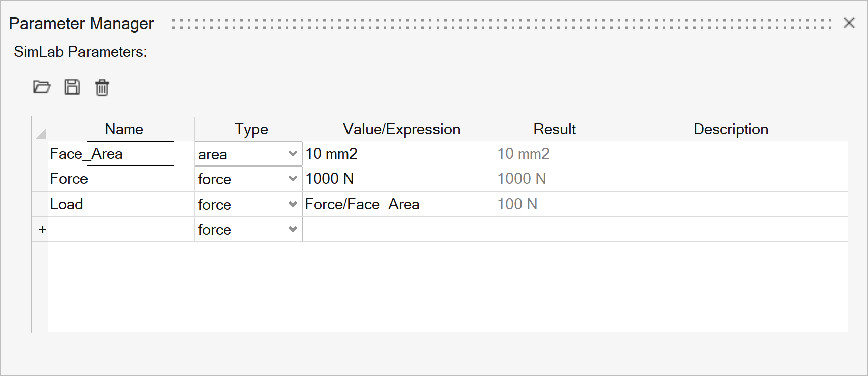Viewport: 868px width, 376px height.
Task: Click the Value/Expression column header
Action: coord(401,129)
